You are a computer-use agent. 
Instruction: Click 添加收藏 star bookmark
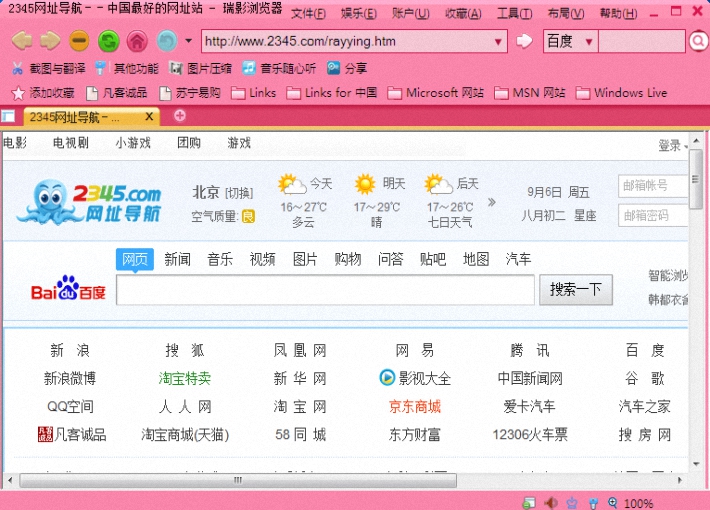tap(43, 93)
